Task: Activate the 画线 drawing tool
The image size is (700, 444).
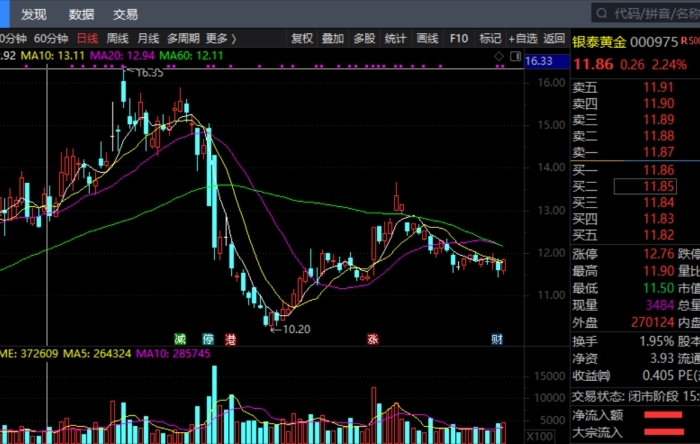Action: [x=427, y=39]
